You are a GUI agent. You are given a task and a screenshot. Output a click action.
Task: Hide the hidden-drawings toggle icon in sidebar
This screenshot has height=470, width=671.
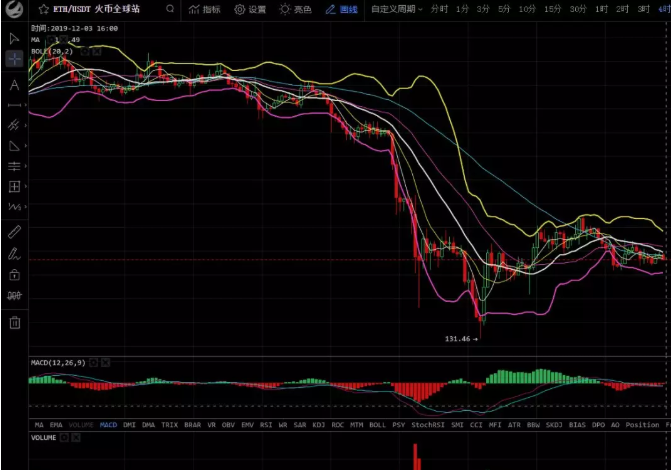[x=14, y=295]
